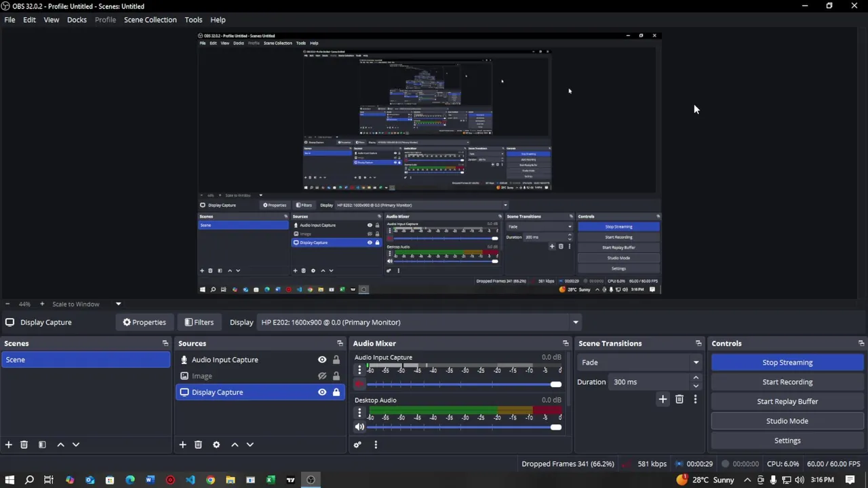The height and width of the screenshot is (488, 868).
Task: Delete selected source using trash icon
Action: pos(198,445)
